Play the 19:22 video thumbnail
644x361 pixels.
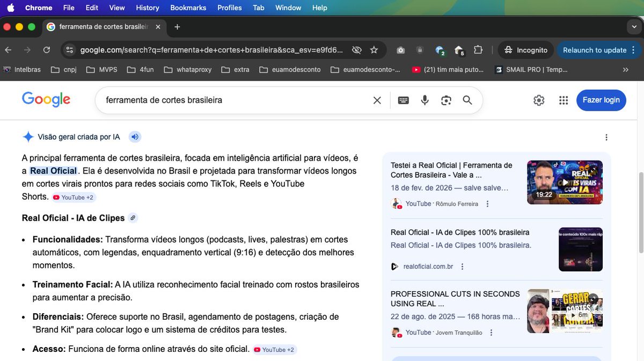[x=565, y=182]
